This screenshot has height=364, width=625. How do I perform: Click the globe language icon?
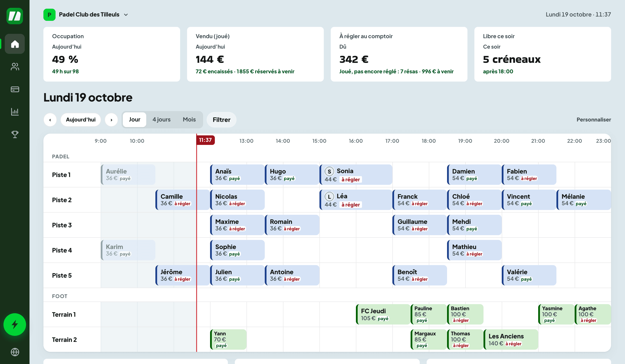(15, 352)
